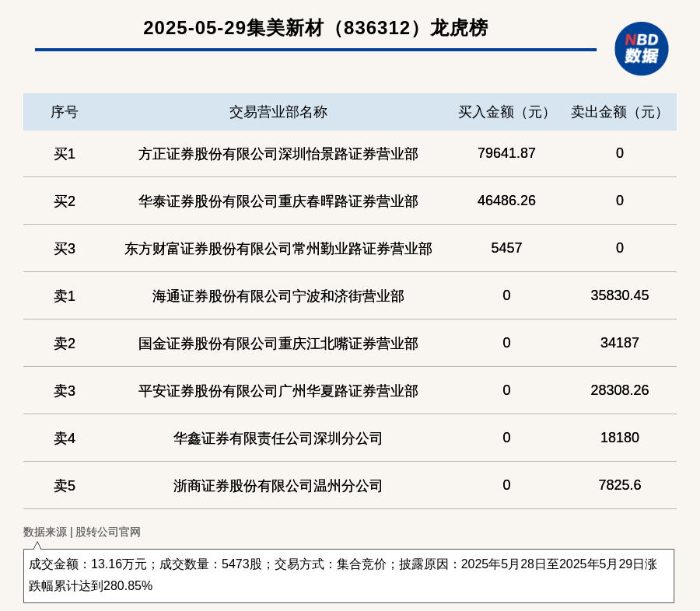Viewport: 700px width, 611px height.
Task: Click the 数据来源 | 股转公司官网 source note
Action: [82, 532]
